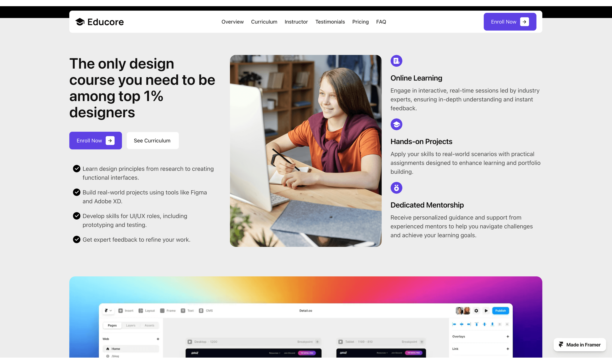Click the Dedicated Mentorship medal icon
Screen dimensions: 612x364
(x=396, y=188)
